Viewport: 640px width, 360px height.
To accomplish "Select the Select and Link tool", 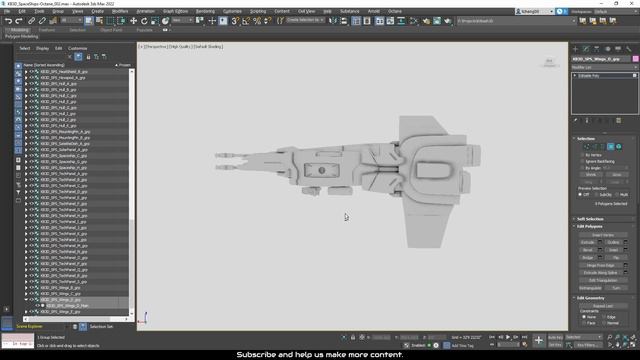I will point(31,21).
